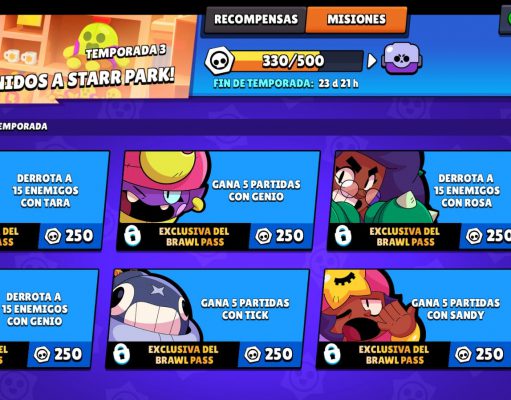This screenshot has width=511, height=400.
Task: Select the Tick character portrait
Action: 155,305
